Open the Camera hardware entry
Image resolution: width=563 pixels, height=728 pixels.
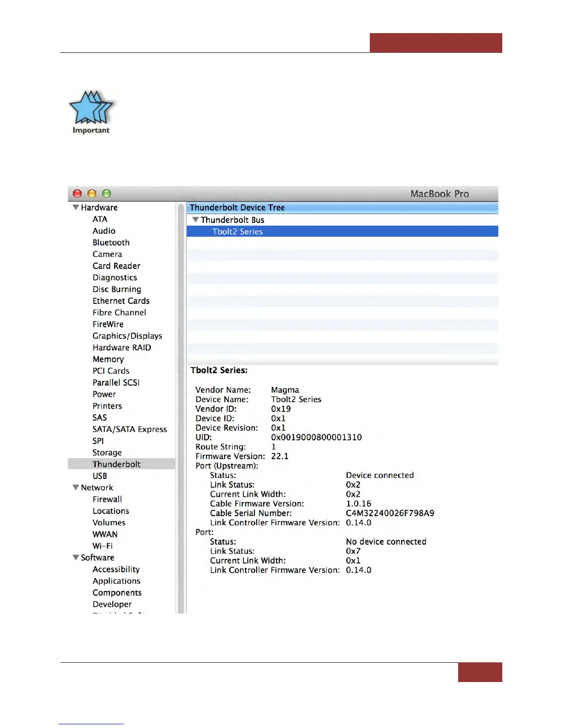pos(107,254)
